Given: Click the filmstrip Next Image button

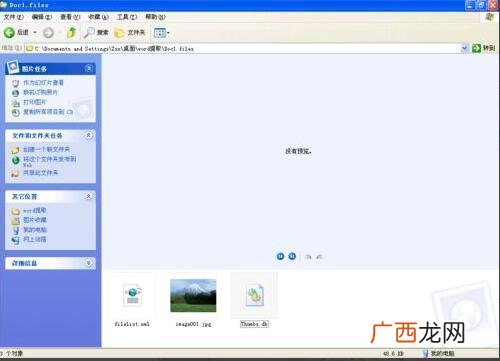Looking at the screenshot, I should point(292,256).
